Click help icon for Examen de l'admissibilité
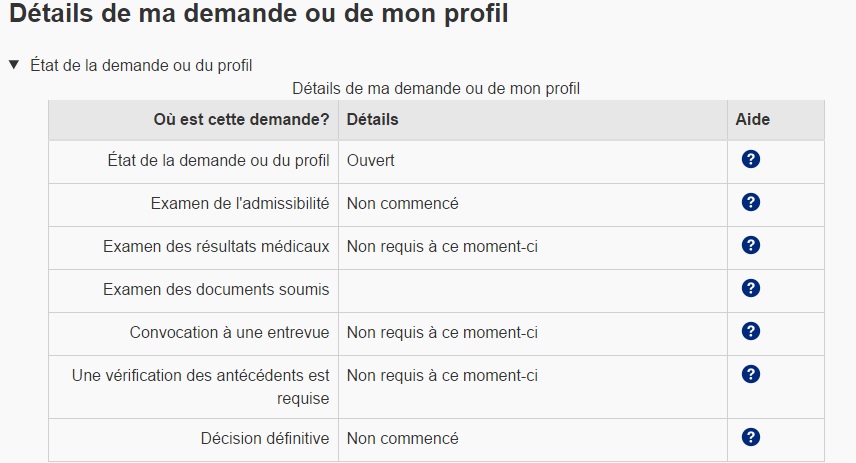The image size is (856, 463). pyautogui.click(x=751, y=202)
